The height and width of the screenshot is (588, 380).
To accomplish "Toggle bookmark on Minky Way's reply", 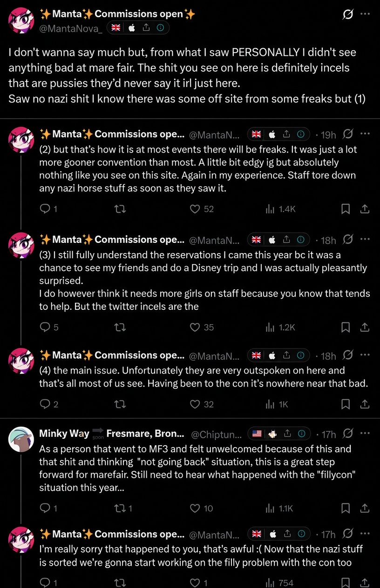I will pos(346,508).
